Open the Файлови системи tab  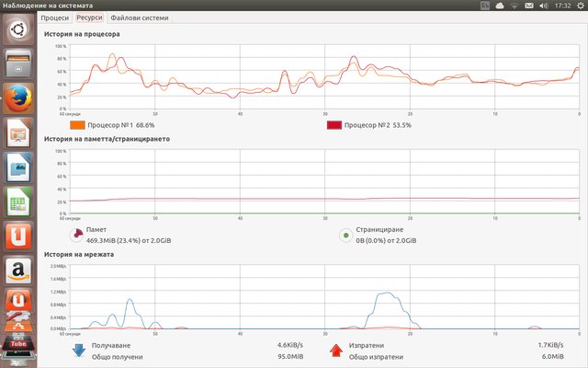pos(139,17)
